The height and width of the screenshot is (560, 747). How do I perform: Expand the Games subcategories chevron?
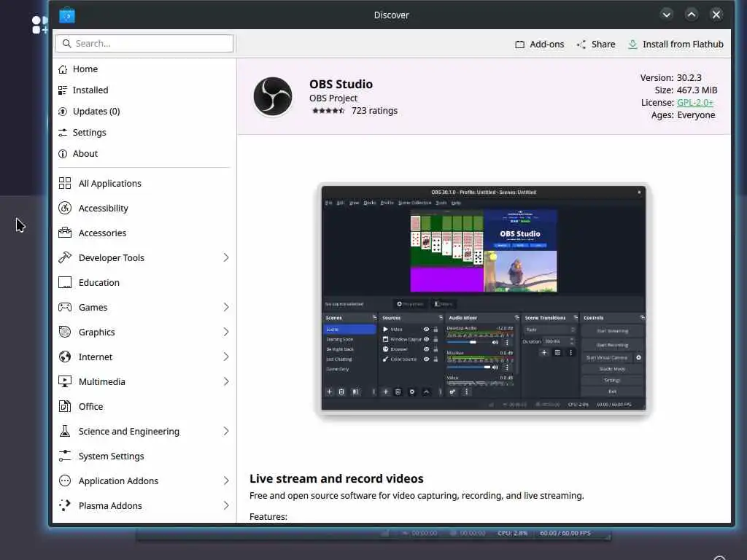[x=226, y=307]
